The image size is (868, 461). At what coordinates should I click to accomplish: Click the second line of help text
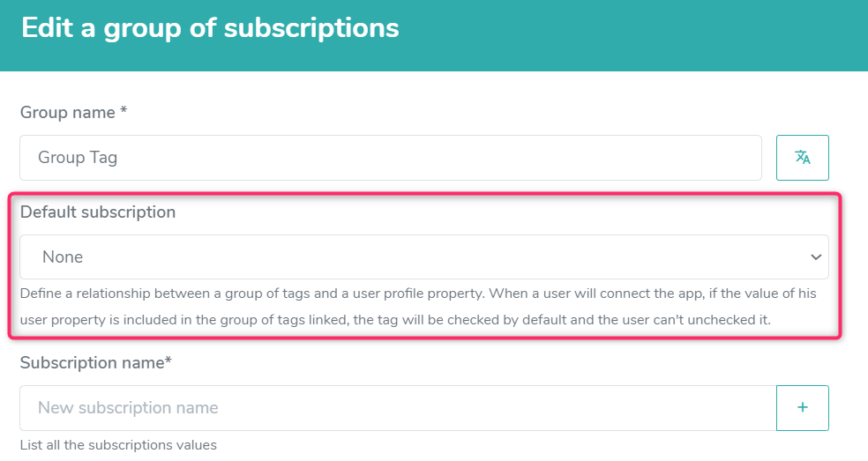click(x=395, y=320)
